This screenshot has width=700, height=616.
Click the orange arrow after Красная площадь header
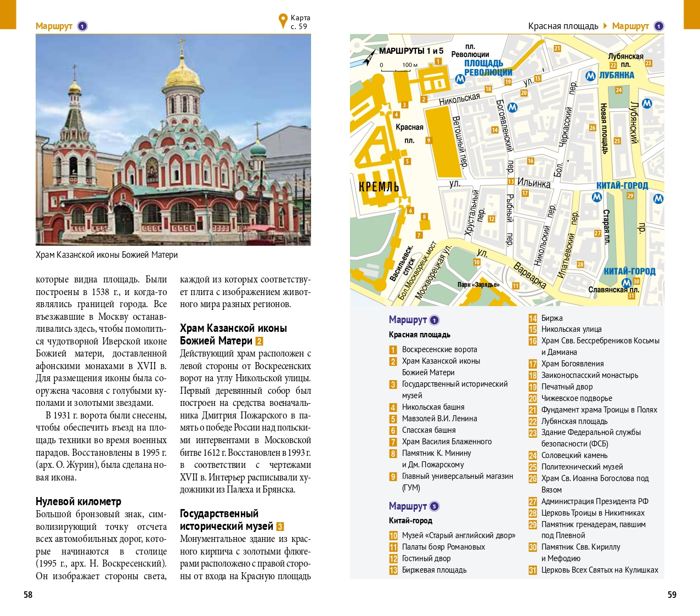605,26
